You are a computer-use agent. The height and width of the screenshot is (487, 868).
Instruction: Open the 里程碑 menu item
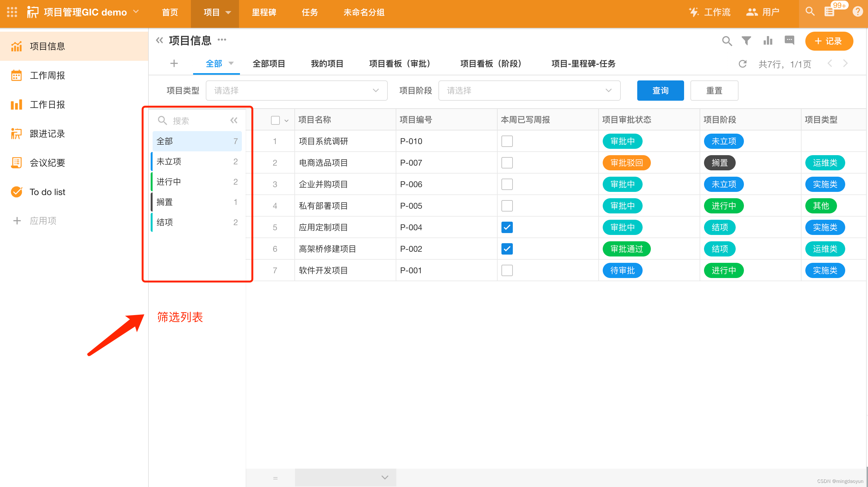[264, 12]
